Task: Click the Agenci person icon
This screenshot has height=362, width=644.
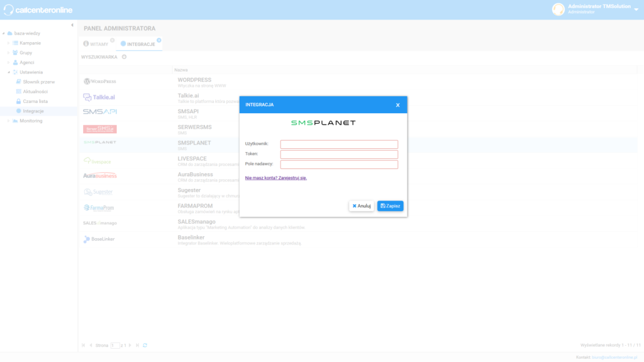Action: tap(15, 62)
